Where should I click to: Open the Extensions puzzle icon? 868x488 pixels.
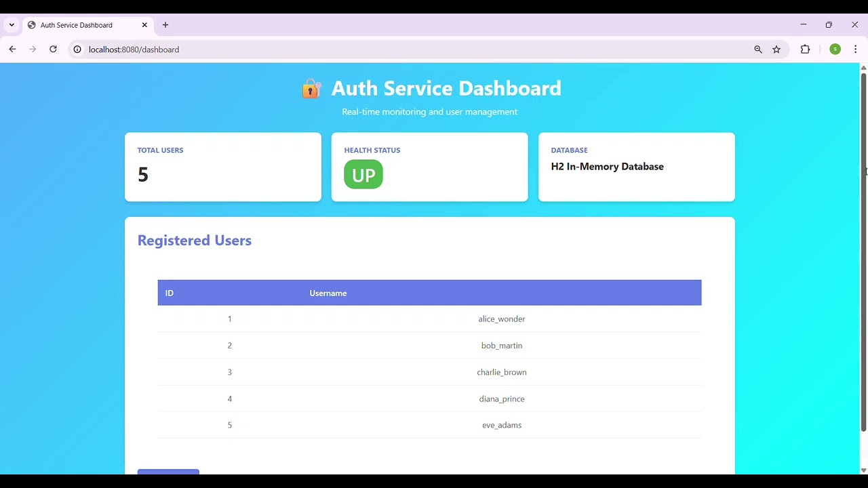click(x=805, y=49)
